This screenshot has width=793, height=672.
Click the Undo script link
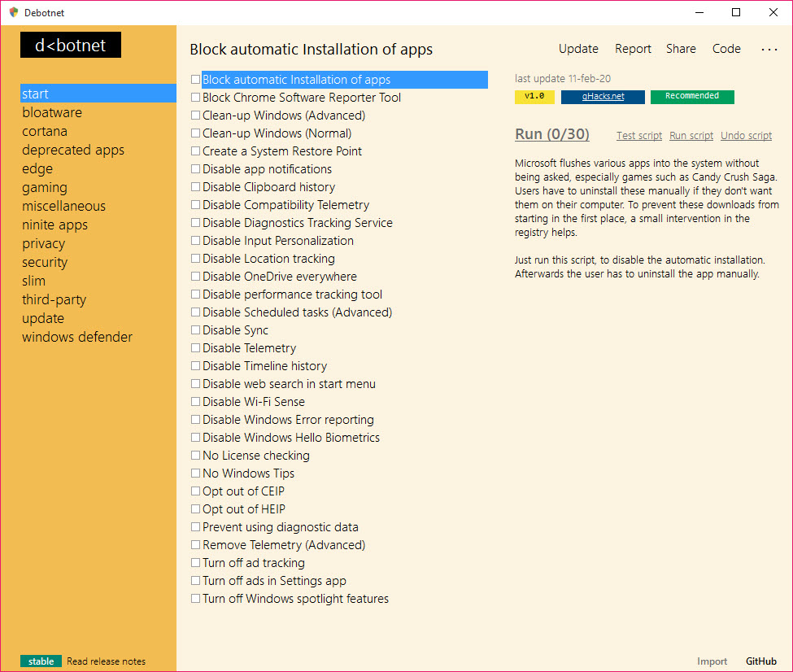[x=746, y=136]
